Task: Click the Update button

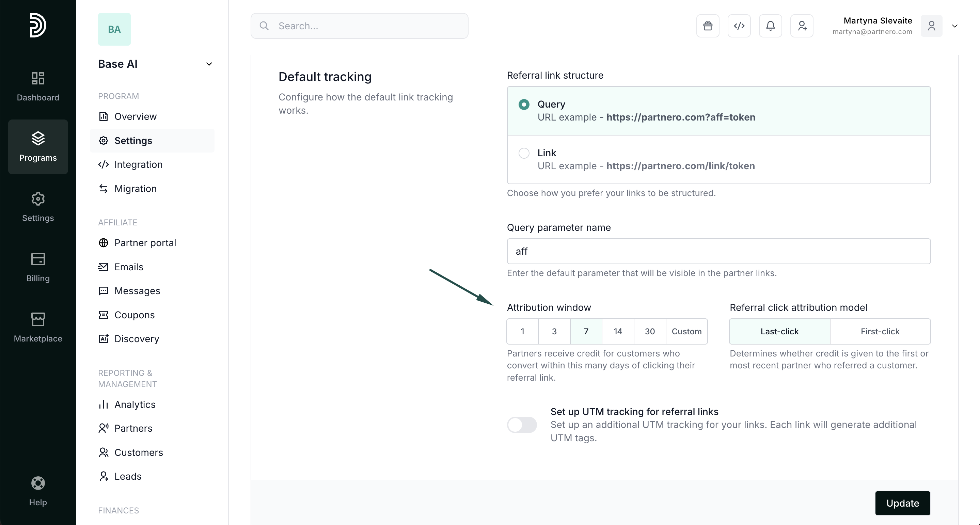Action: click(x=902, y=503)
